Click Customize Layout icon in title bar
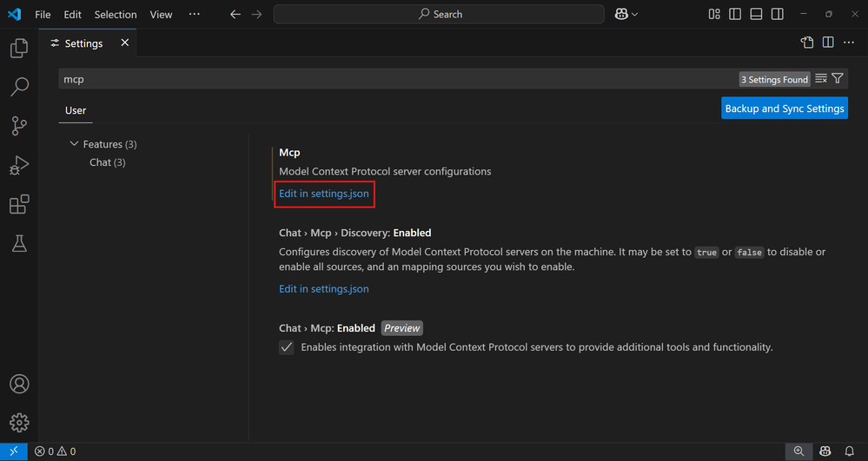This screenshot has width=868, height=461. click(714, 15)
